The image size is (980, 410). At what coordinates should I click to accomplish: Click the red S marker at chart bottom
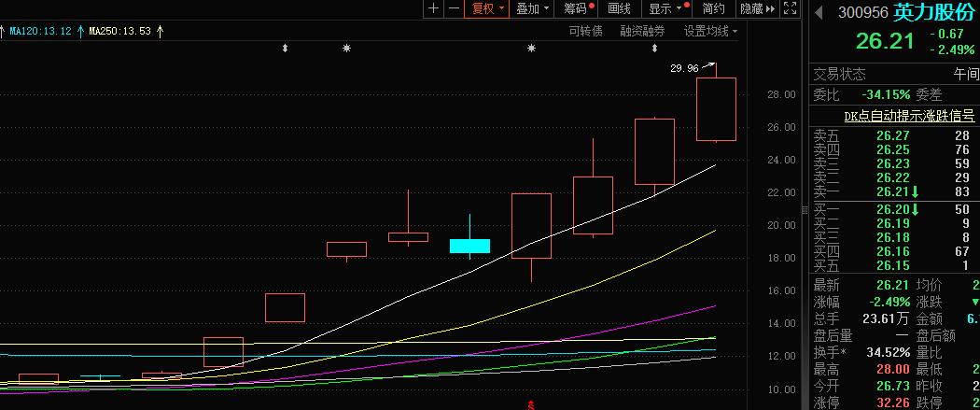531,404
